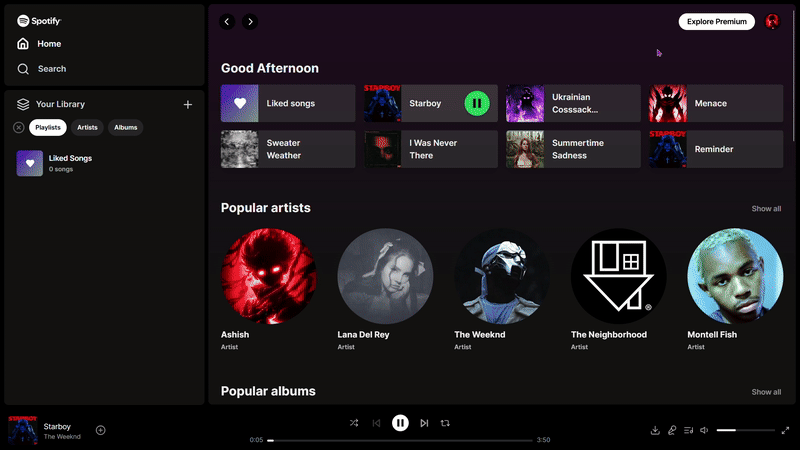Open the Summertime Sadness tile
800x450 pixels.
573,149
